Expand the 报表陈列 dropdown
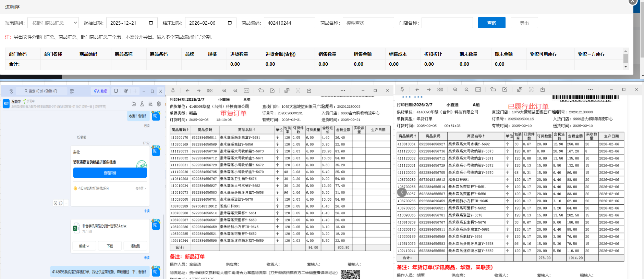This screenshot has width=644, height=279. tap(53, 23)
